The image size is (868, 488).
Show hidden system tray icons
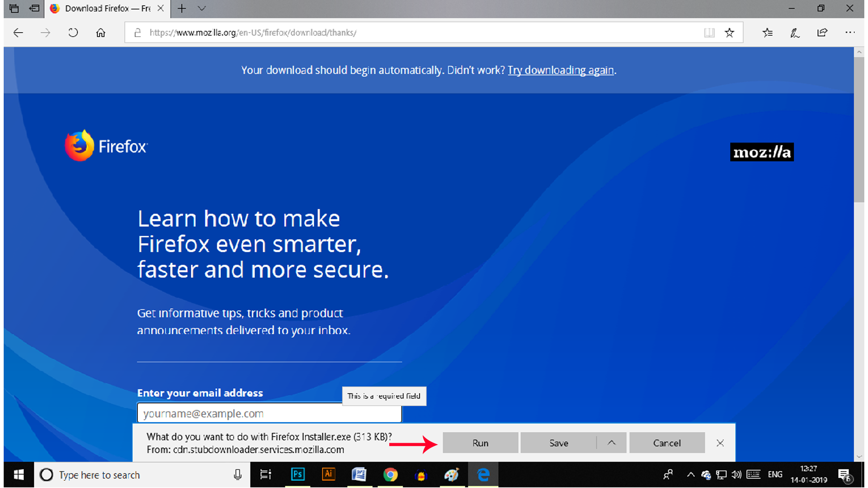(690, 474)
